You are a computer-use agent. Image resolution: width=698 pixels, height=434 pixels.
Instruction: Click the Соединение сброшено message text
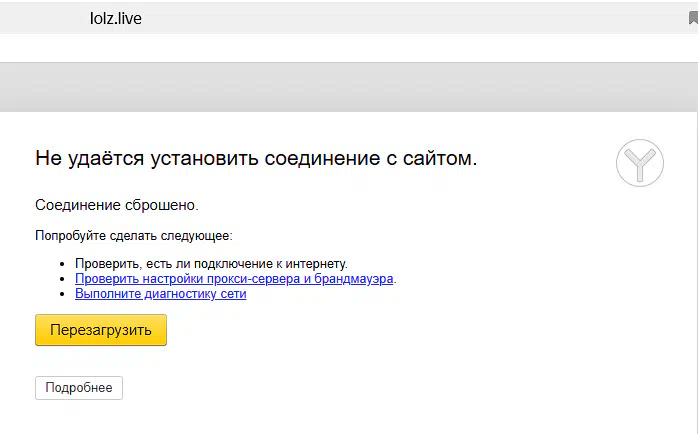(x=117, y=205)
